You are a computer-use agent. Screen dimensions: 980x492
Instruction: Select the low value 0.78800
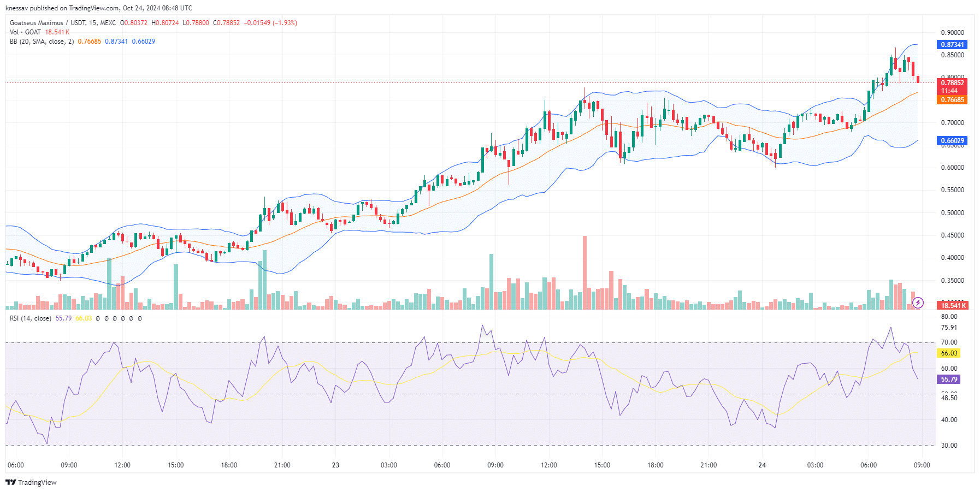[x=196, y=23]
